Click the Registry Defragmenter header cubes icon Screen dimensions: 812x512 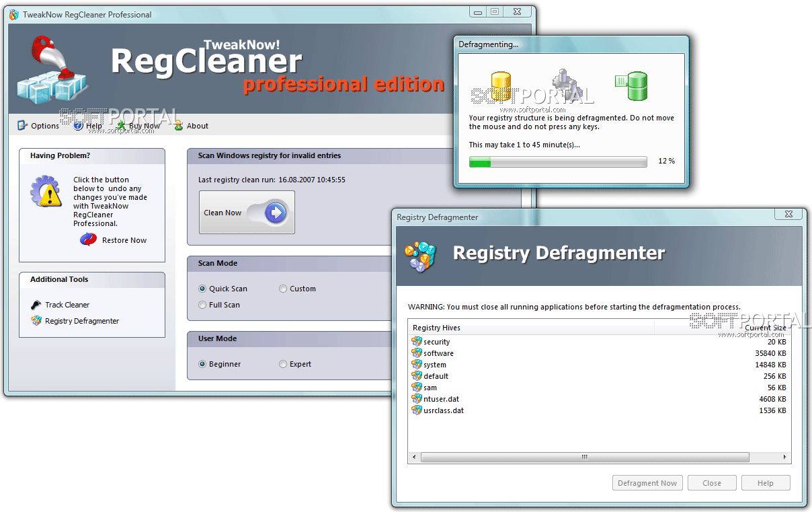click(421, 256)
